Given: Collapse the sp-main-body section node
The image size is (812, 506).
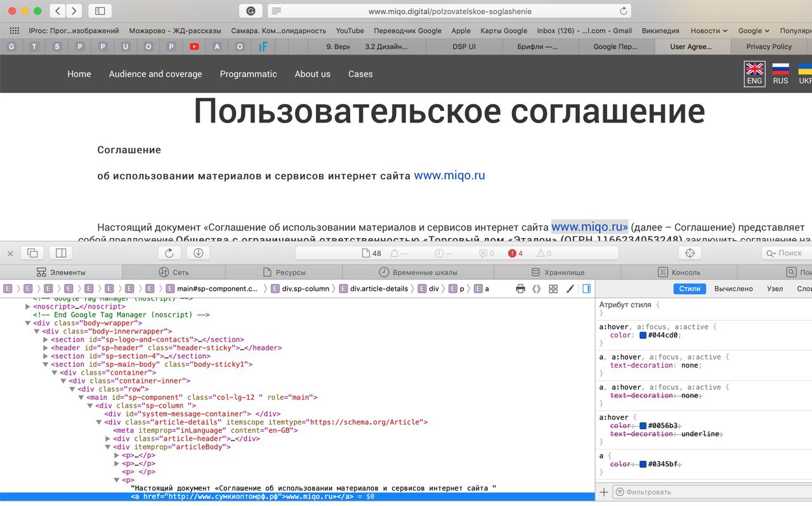Looking at the screenshot, I should tap(45, 364).
